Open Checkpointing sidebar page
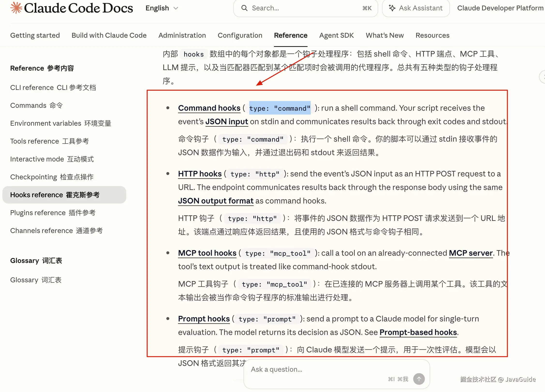Viewport: 545px width, 392px height. 52,177
